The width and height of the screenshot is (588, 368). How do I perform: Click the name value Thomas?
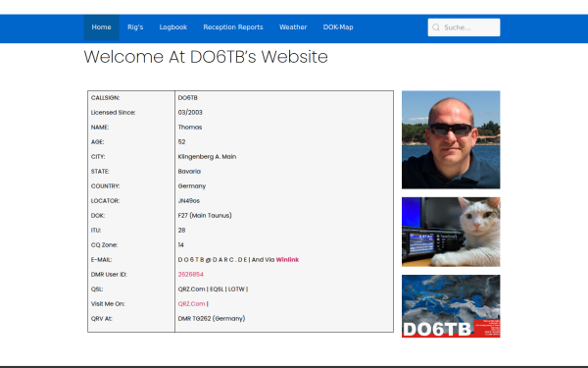[x=190, y=127]
